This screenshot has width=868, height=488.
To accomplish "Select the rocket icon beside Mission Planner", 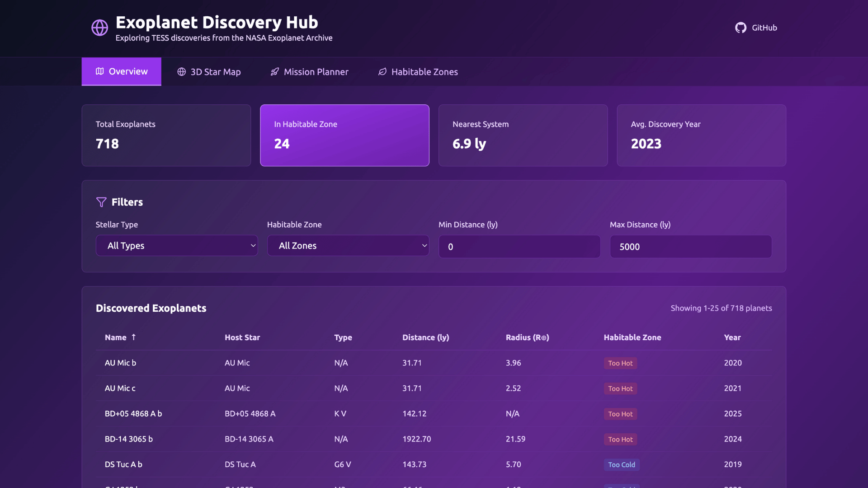I will pyautogui.click(x=274, y=71).
